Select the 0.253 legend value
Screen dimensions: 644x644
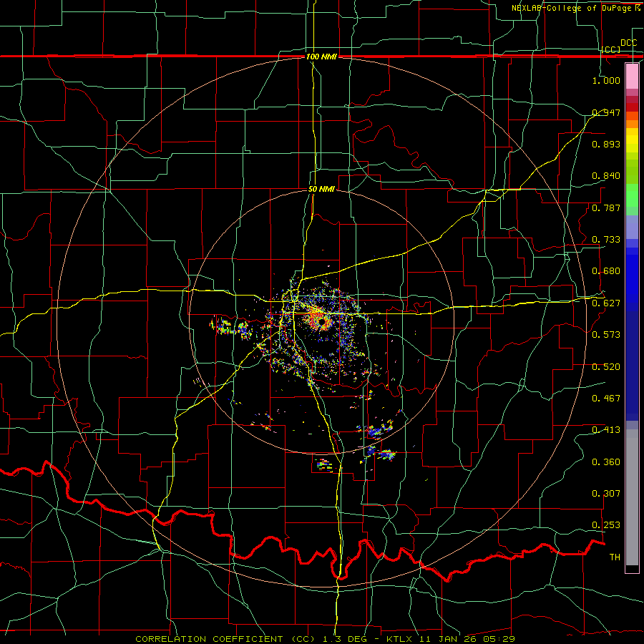coord(606,525)
